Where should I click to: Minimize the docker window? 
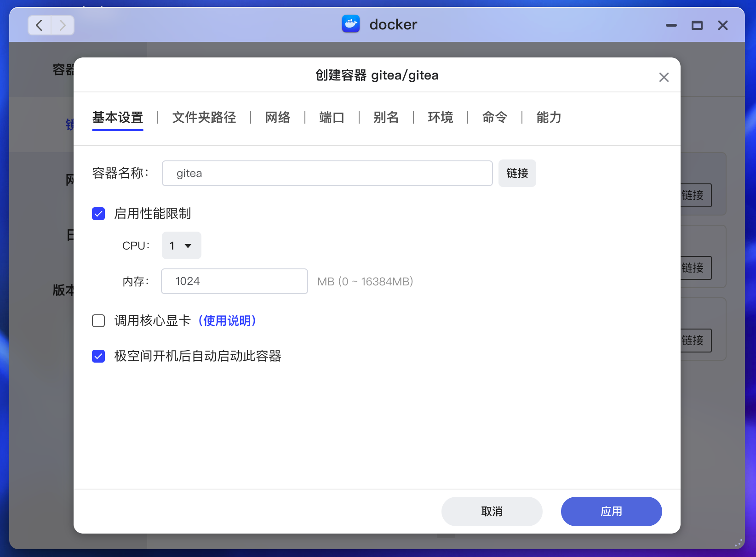tap(671, 25)
